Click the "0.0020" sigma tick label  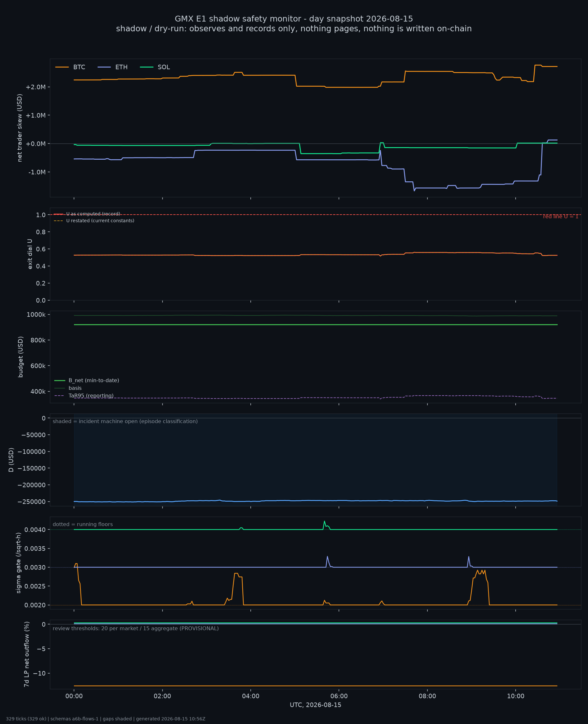pyautogui.click(x=35, y=605)
